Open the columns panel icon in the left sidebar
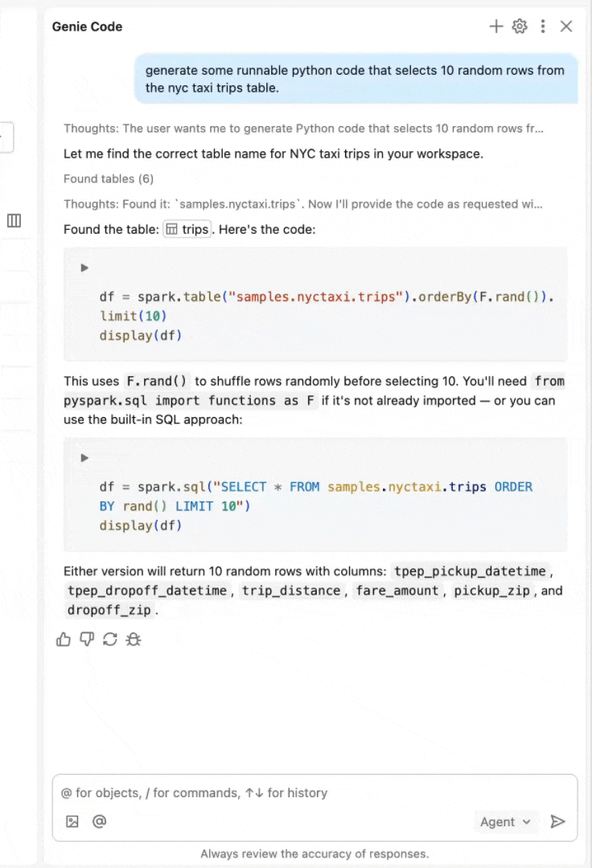The height and width of the screenshot is (868, 592). coord(14,220)
